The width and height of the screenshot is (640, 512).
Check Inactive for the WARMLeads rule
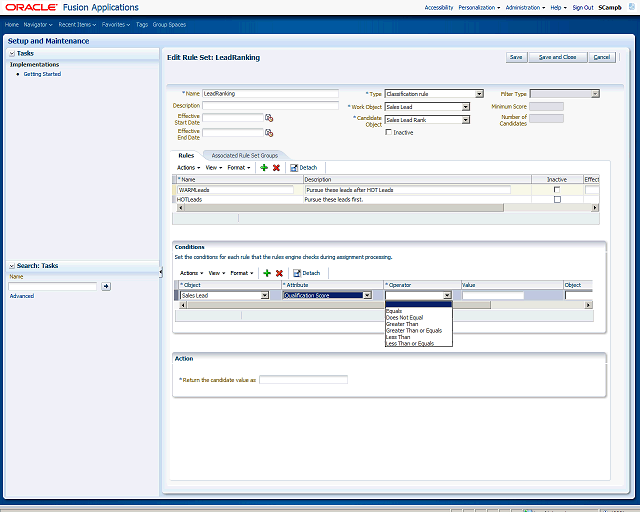[x=557, y=189]
